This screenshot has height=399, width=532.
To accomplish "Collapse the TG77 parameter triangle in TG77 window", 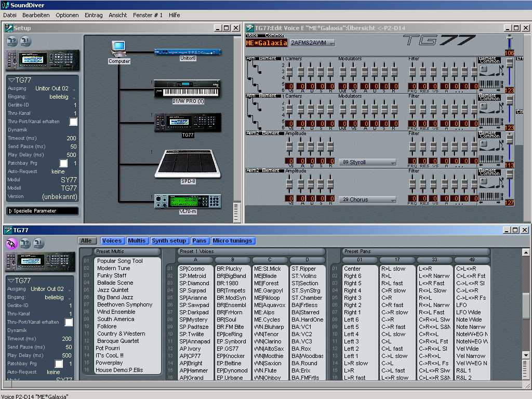I will tap(11, 281).
